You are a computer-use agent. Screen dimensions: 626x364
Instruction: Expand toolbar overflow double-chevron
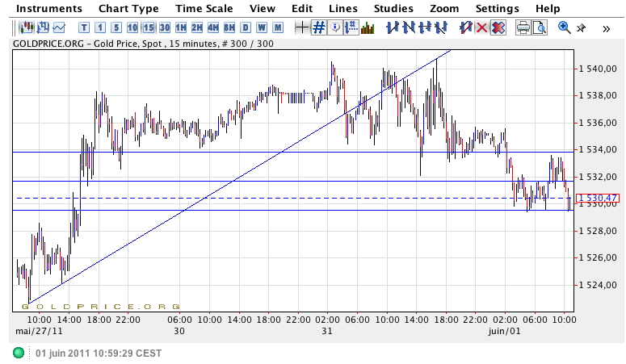click(x=607, y=27)
